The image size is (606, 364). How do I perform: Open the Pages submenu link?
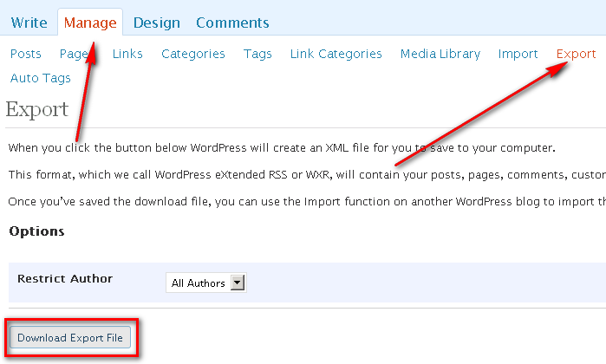75,54
